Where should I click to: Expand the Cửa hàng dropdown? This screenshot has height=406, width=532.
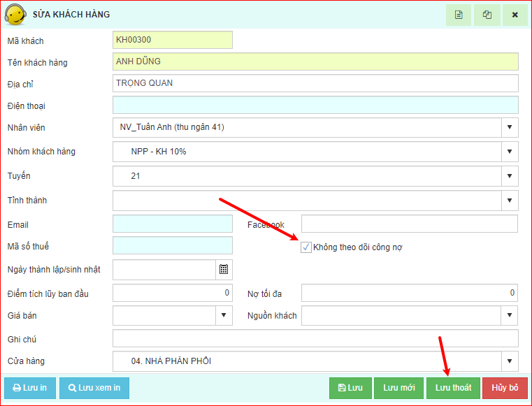coord(510,361)
